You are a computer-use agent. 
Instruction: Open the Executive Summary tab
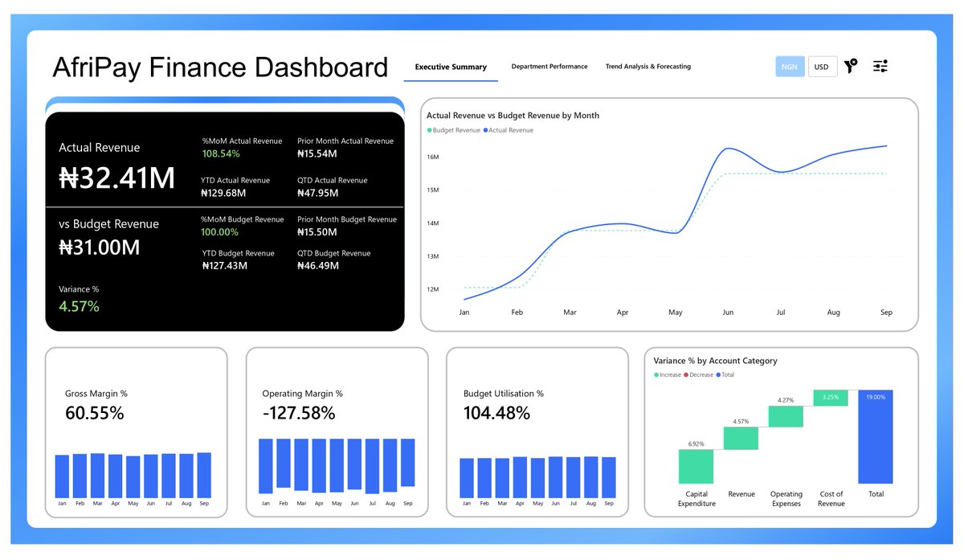pos(451,67)
